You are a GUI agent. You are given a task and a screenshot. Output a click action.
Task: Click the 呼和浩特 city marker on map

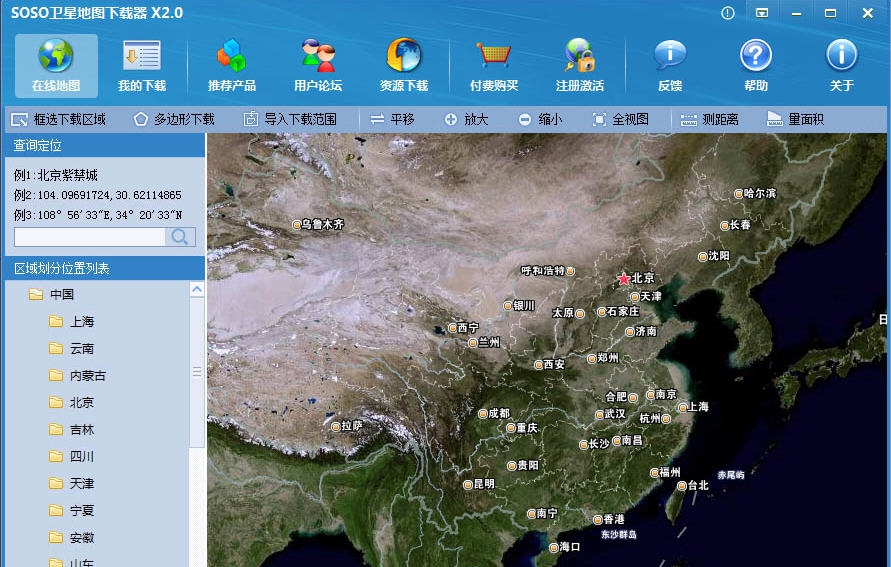point(570,271)
